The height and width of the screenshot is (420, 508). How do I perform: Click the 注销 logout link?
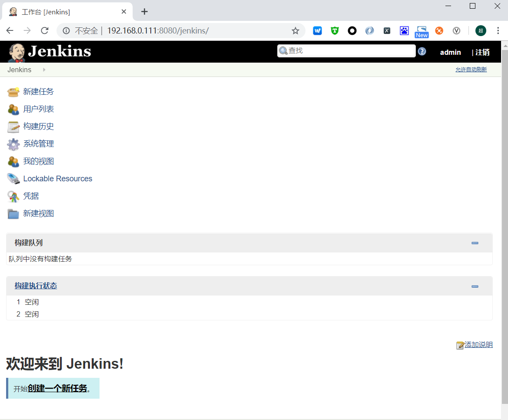(x=482, y=52)
